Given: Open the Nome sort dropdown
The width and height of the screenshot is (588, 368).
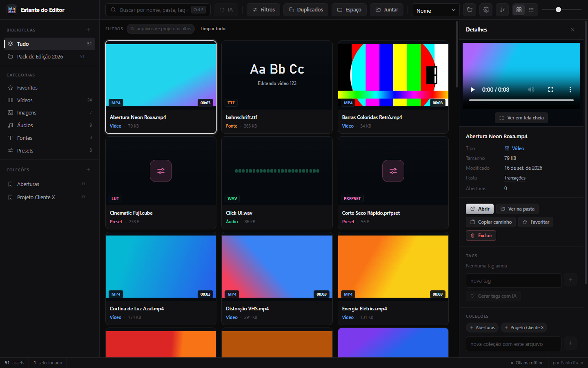Looking at the screenshot, I should [436, 10].
